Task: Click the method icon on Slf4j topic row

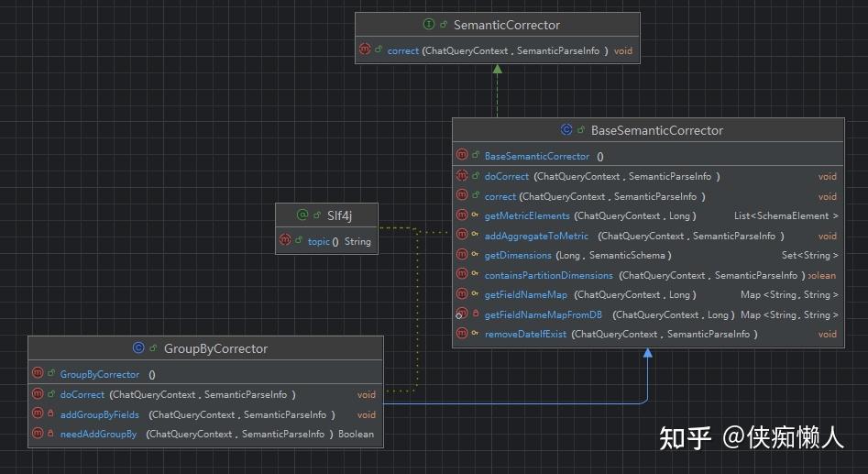Action: [285, 239]
